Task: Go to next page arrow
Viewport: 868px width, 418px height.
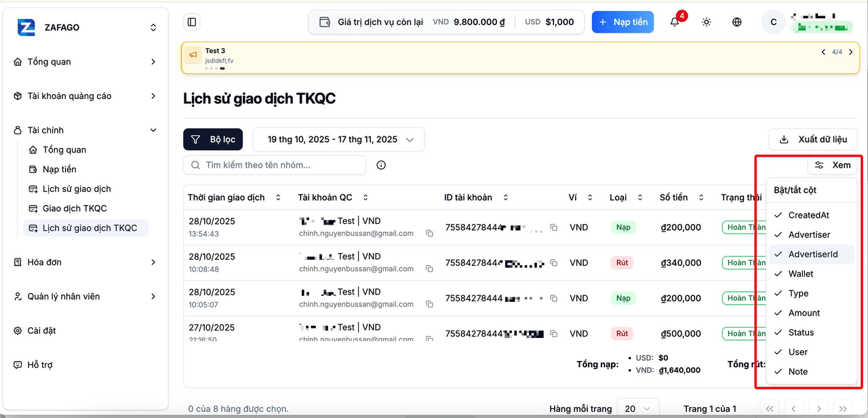Action: pos(818,408)
